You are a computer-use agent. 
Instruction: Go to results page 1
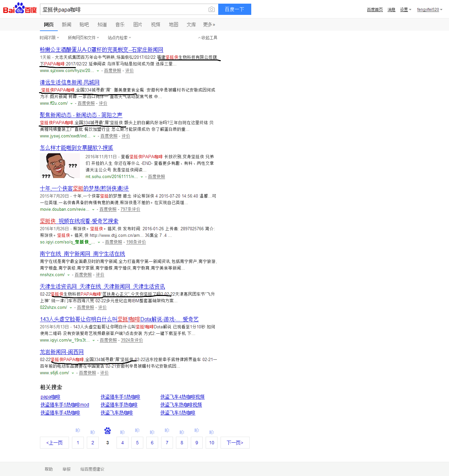pyautogui.click(x=78, y=443)
